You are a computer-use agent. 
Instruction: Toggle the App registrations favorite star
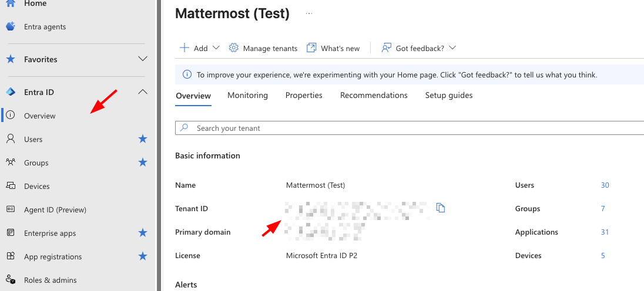click(x=142, y=256)
